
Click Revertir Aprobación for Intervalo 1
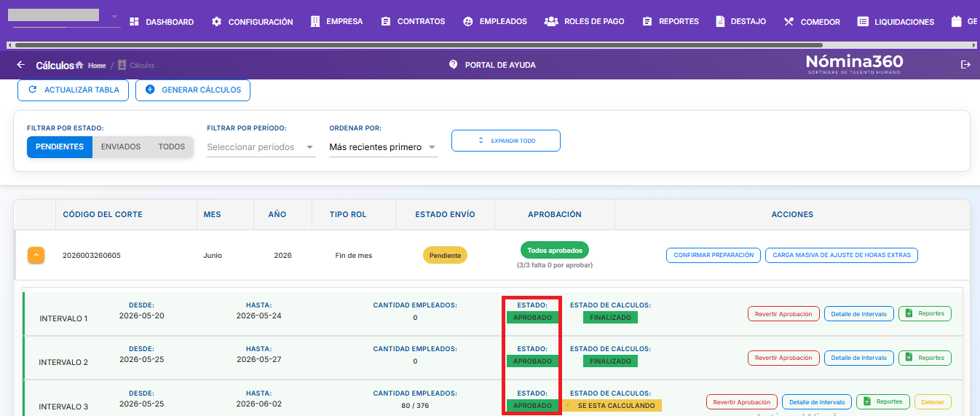783,314
